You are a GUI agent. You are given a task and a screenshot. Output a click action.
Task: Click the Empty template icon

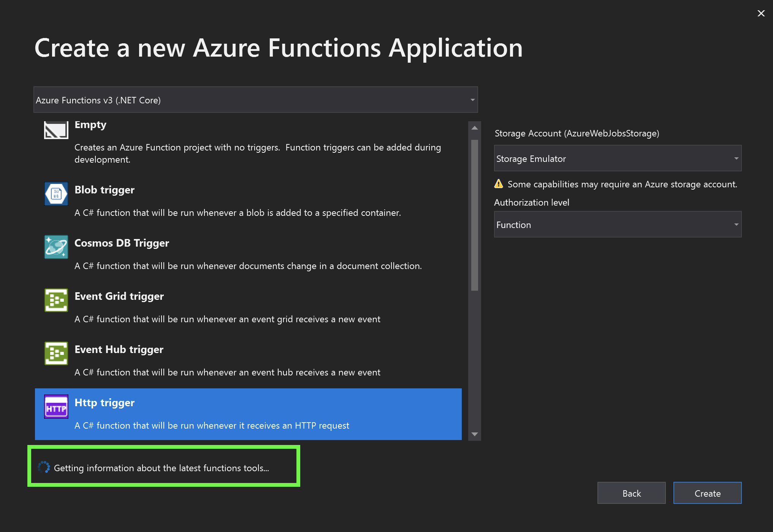coord(56,130)
